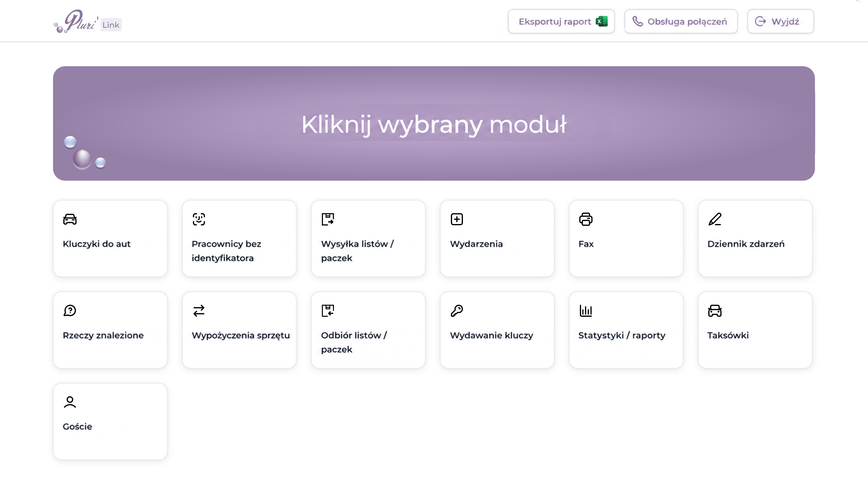Select the Wydarzenia module label
This screenshot has width=868, height=489.
click(476, 244)
